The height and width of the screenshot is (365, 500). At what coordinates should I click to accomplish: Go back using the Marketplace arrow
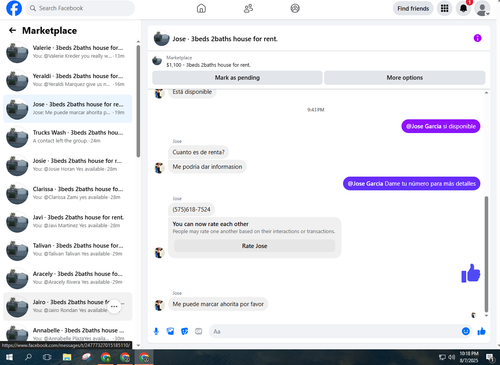[x=12, y=31]
